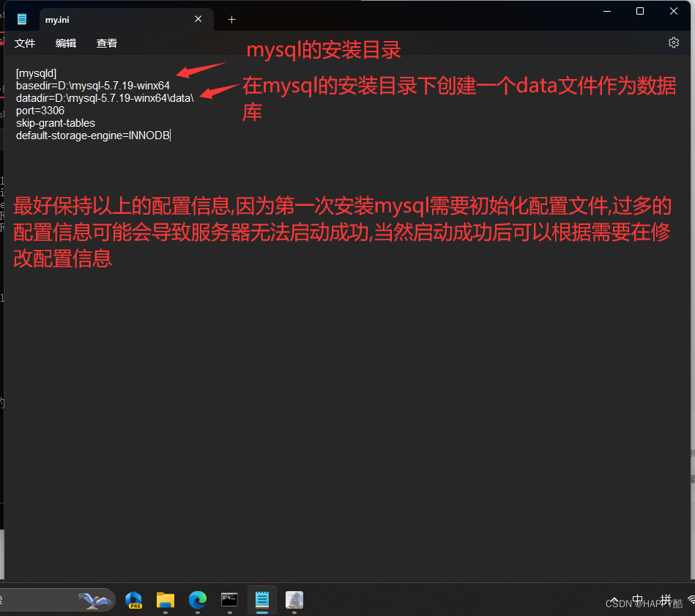Open Microsoft Edge from taskbar
The width and height of the screenshot is (695, 616).
click(x=198, y=600)
